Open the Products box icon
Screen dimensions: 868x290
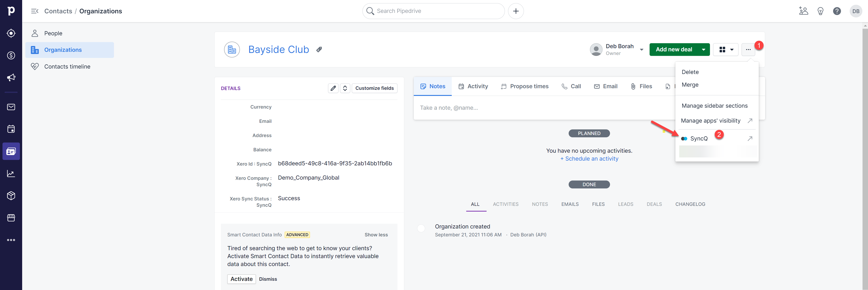[x=11, y=196]
